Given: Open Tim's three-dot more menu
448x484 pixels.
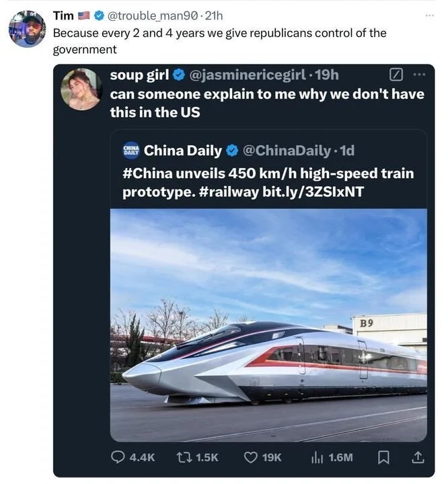Looking at the screenshot, I should click(x=430, y=15).
